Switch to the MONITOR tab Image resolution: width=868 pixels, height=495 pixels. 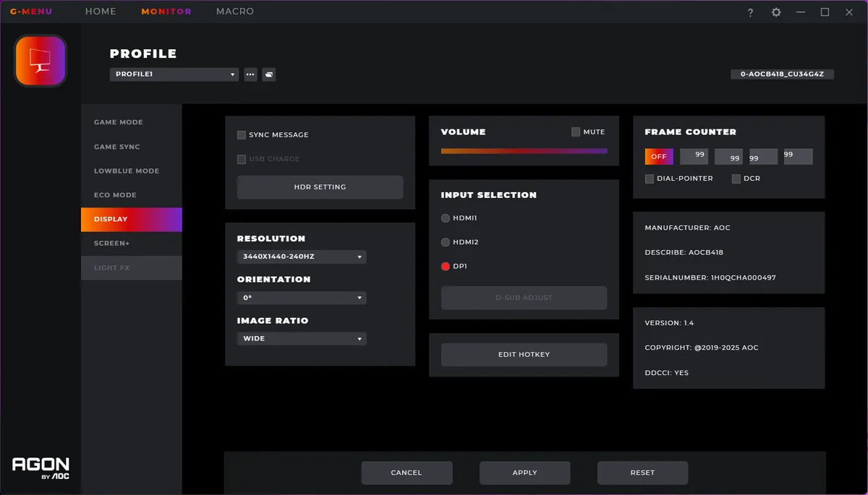166,12
